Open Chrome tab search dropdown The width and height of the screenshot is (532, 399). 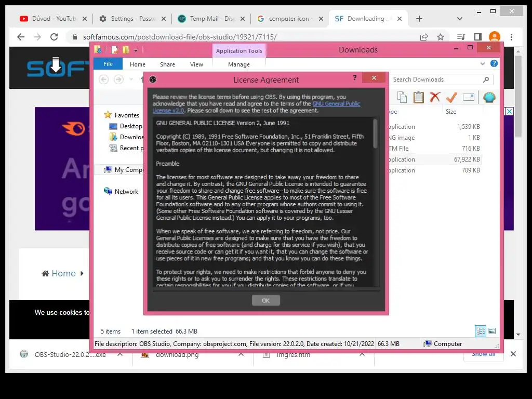(x=459, y=19)
